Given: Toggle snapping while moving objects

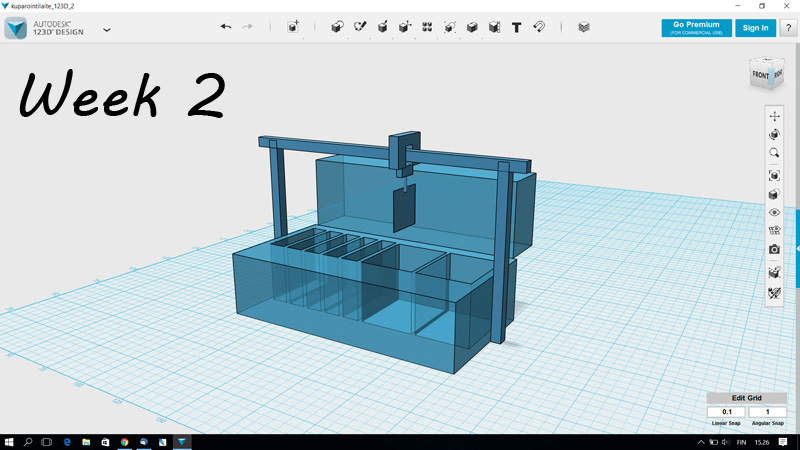Looking at the screenshot, I should tap(774, 273).
